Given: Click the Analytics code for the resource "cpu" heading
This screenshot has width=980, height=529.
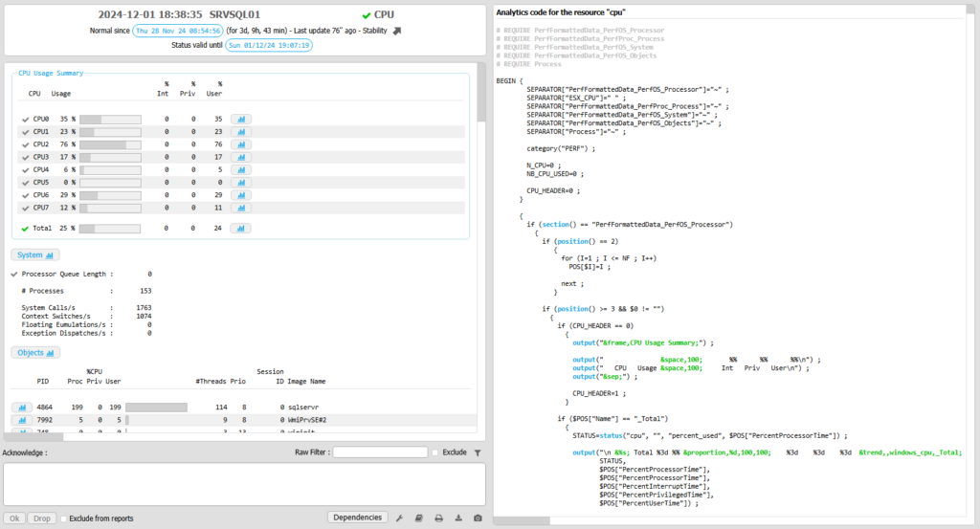Looking at the screenshot, I should tap(561, 12).
